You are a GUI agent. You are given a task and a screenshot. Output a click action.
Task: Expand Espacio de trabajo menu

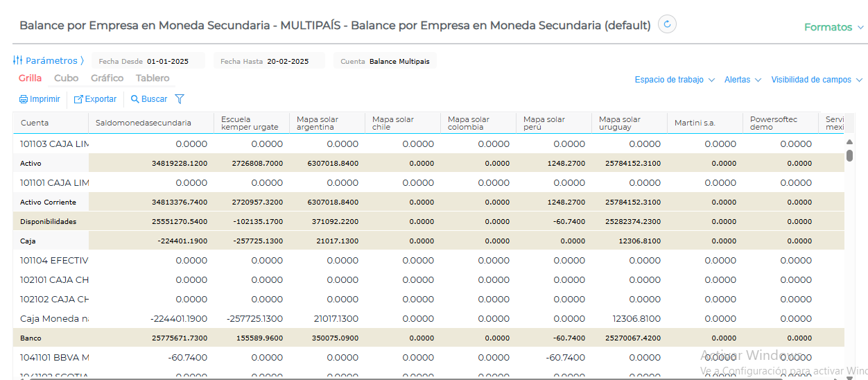coord(674,80)
